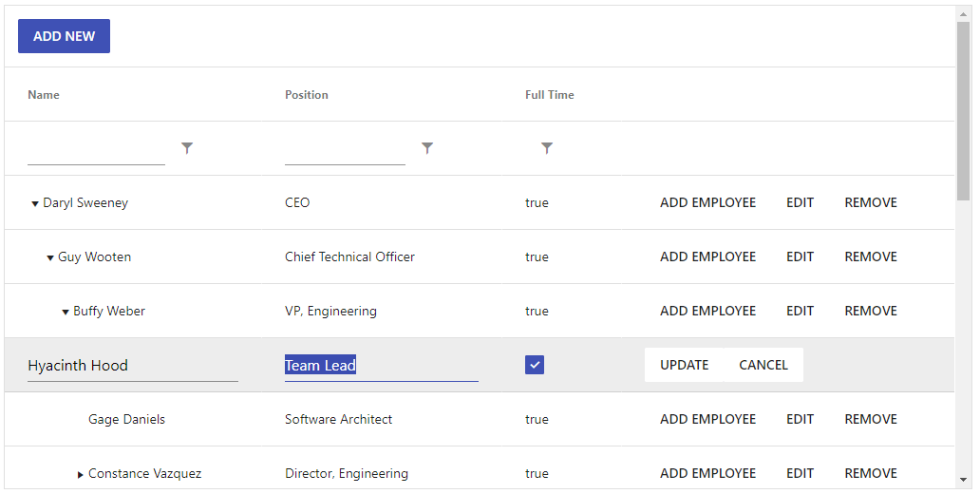This screenshot has width=980, height=494.
Task: Remove the Guy Wooten row
Action: [x=871, y=257]
